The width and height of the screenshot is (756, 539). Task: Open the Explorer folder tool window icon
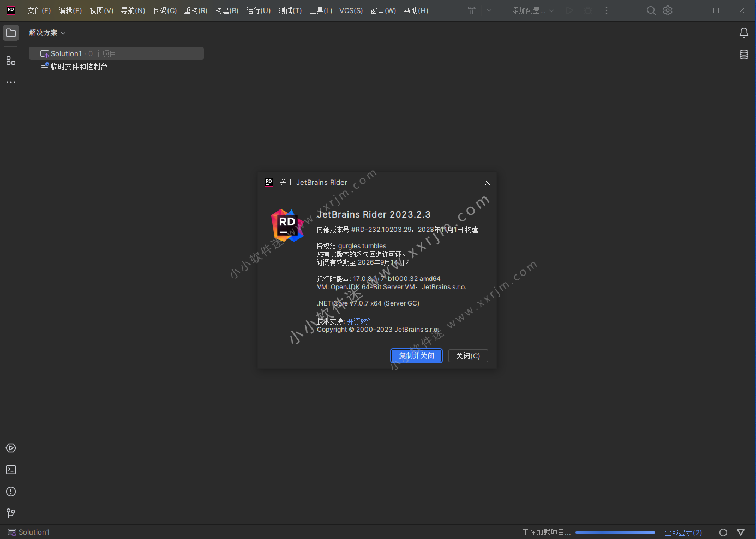(x=11, y=33)
